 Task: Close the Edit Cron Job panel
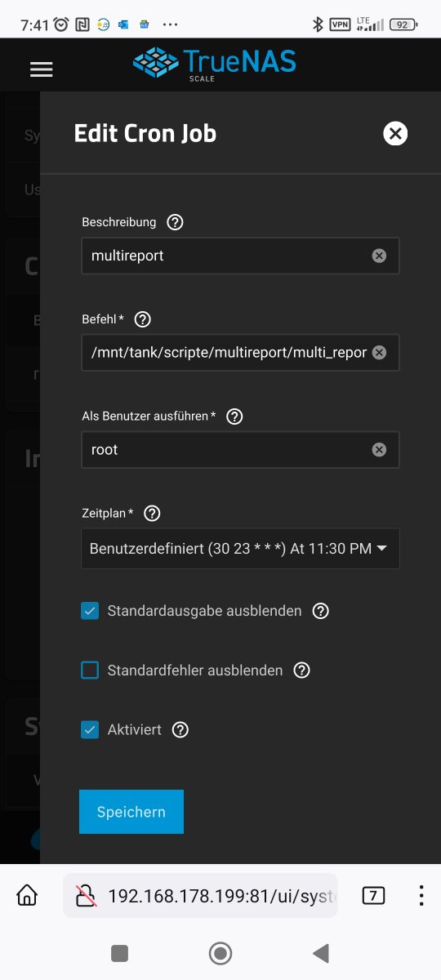[x=395, y=133]
